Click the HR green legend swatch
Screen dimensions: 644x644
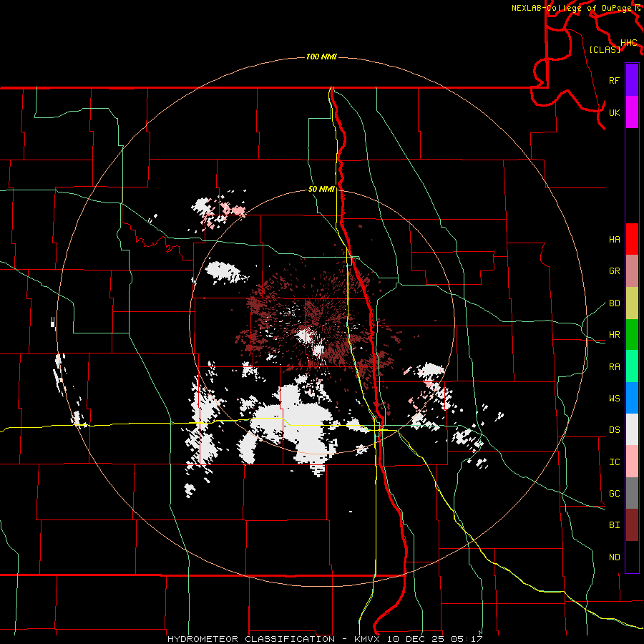coord(632,334)
